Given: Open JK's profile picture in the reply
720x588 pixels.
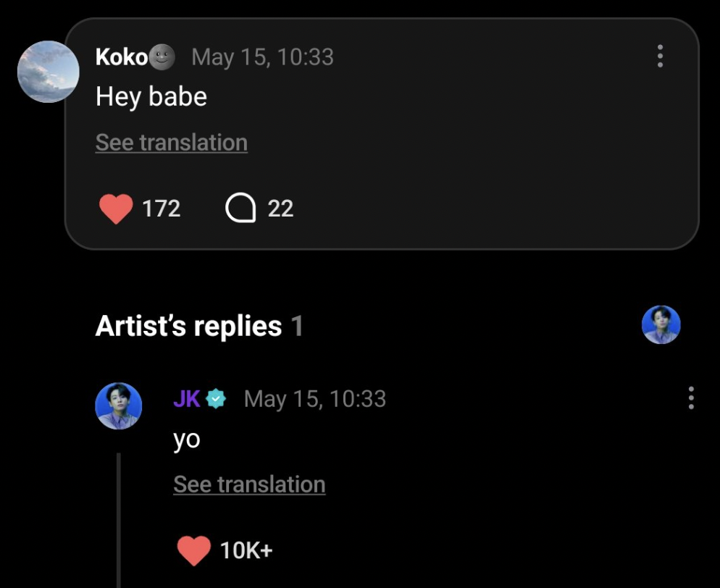Looking at the screenshot, I should 119,406.
